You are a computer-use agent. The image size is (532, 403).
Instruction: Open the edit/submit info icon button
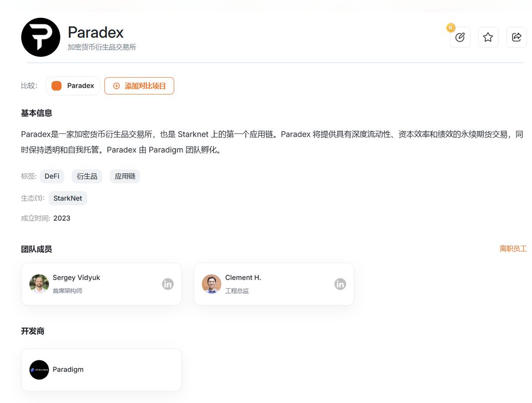(460, 37)
